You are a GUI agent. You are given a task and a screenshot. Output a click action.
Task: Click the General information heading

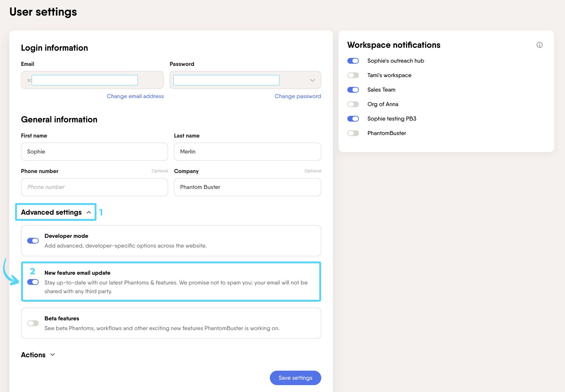pyautogui.click(x=59, y=119)
